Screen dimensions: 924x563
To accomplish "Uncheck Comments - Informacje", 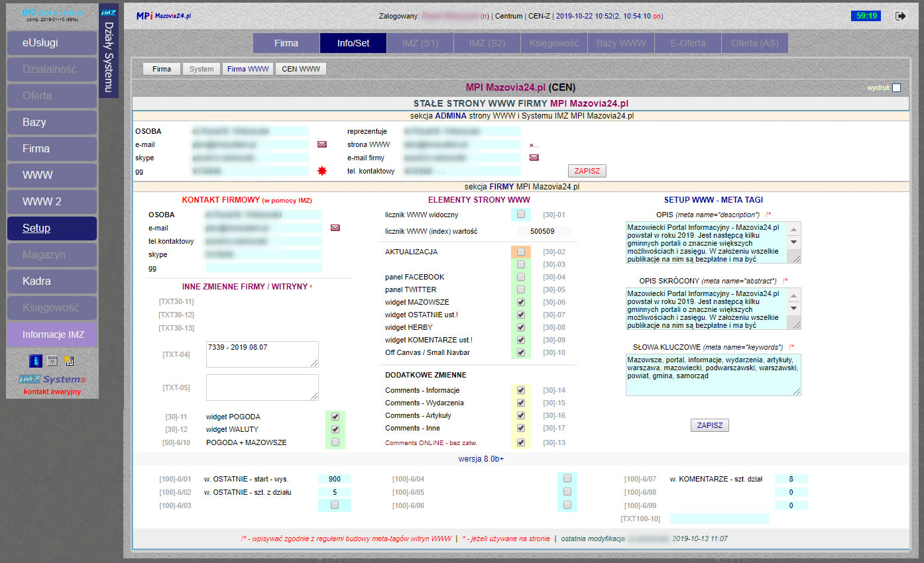I will coord(521,390).
